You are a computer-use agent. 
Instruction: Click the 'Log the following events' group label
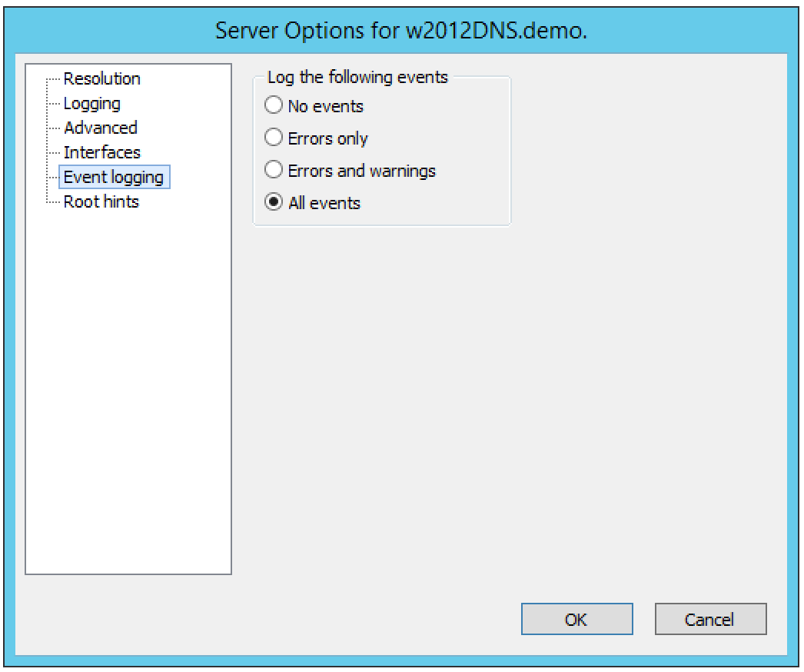click(357, 77)
